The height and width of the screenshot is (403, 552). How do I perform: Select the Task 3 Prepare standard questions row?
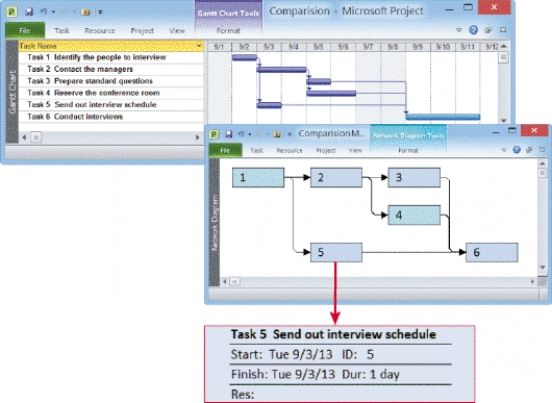tap(111, 81)
